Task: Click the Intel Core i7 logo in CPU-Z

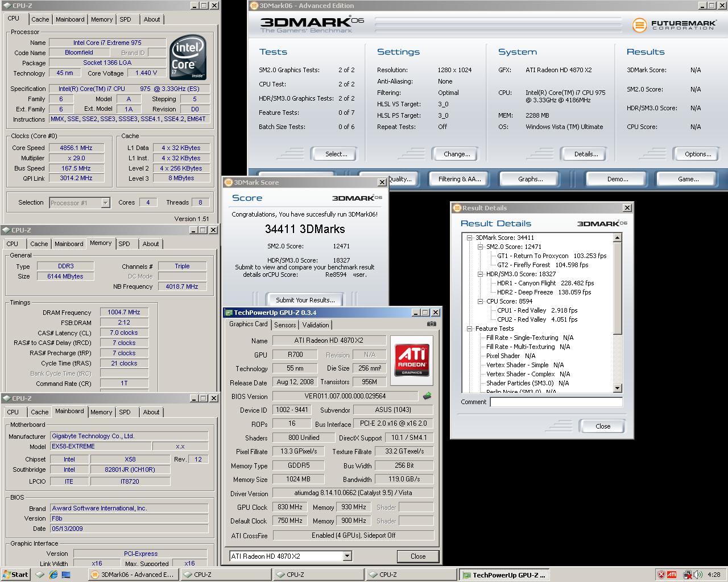Action: pyautogui.click(x=188, y=59)
